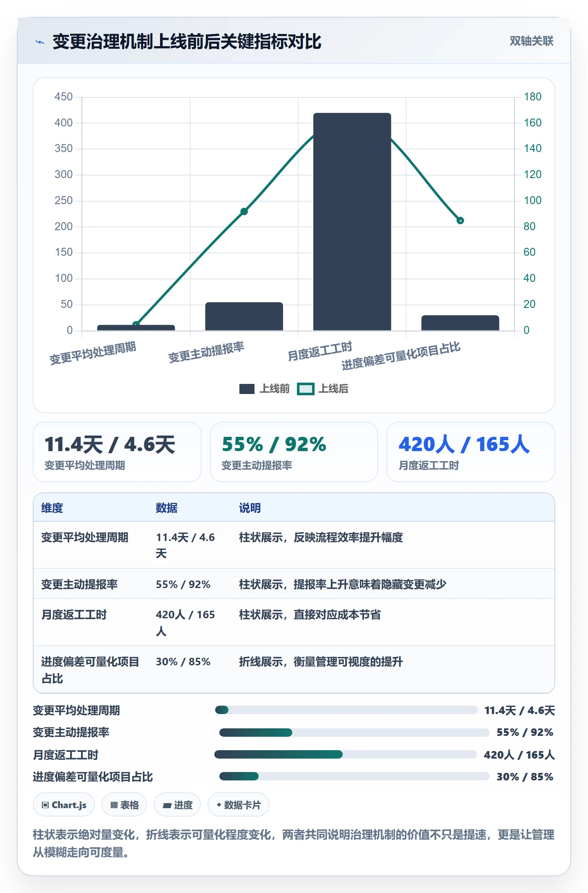Image resolution: width=588 pixels, height=893 pixels.
Task: Click the 表格 tag chip
Action: point(124,805)
